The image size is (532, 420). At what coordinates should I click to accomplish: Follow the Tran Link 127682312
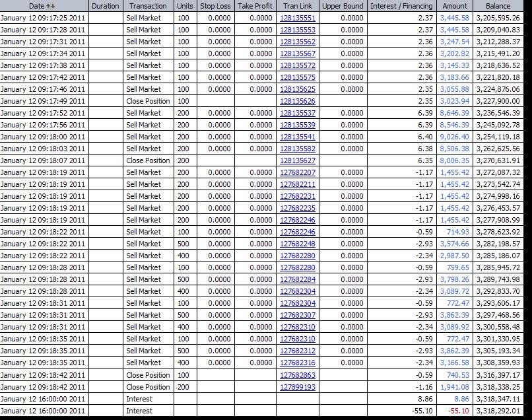click(298, 351)
